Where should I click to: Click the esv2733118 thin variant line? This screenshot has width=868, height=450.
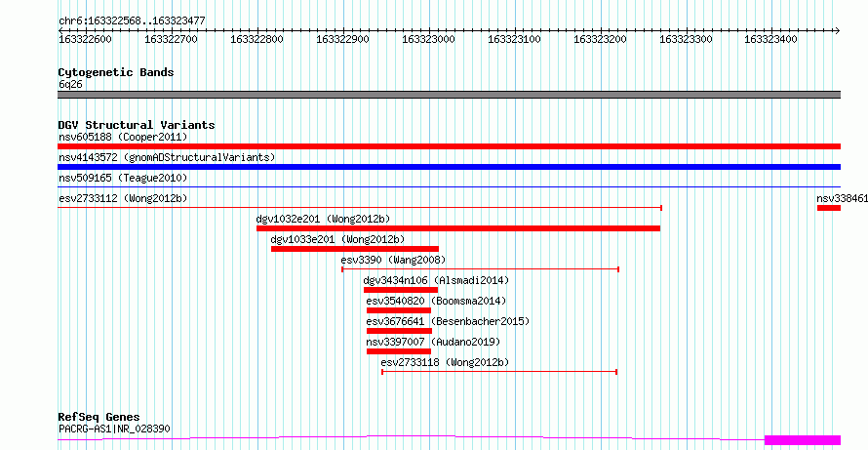click(x=499, y=372)
